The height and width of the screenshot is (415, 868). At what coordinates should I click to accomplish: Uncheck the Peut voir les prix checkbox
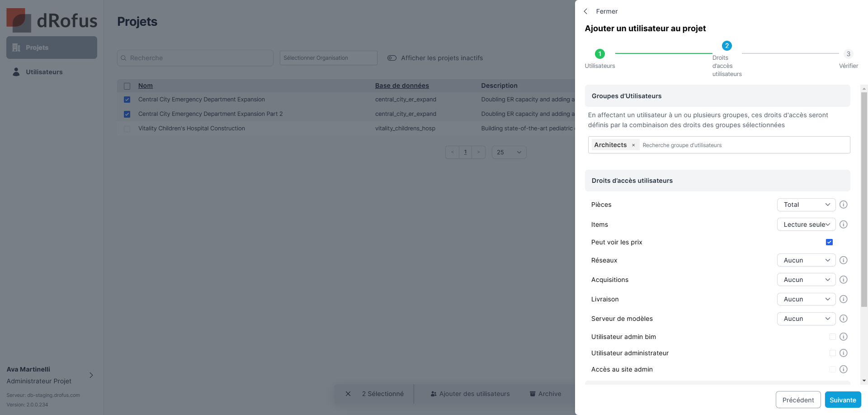829,242
